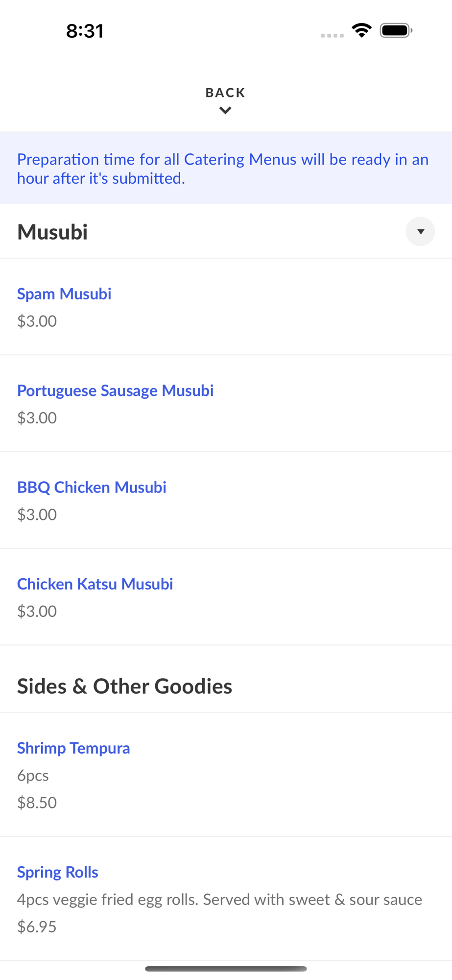
Task: Open the Shrimp Tempura item
Action: point(73,748)
